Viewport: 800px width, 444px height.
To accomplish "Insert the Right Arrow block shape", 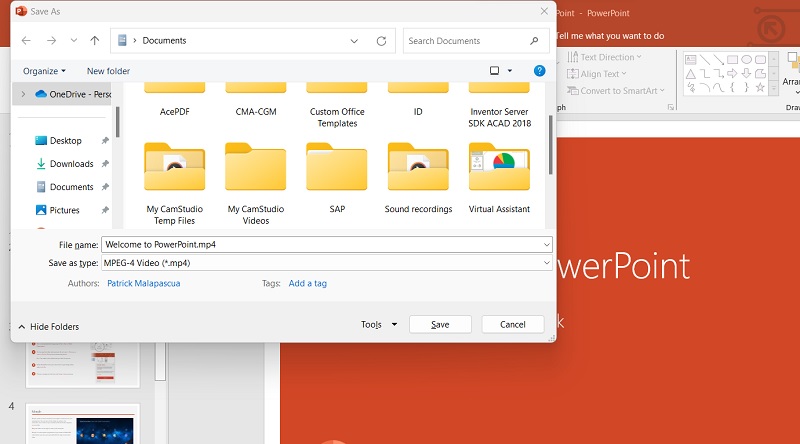I will point(732,73).
